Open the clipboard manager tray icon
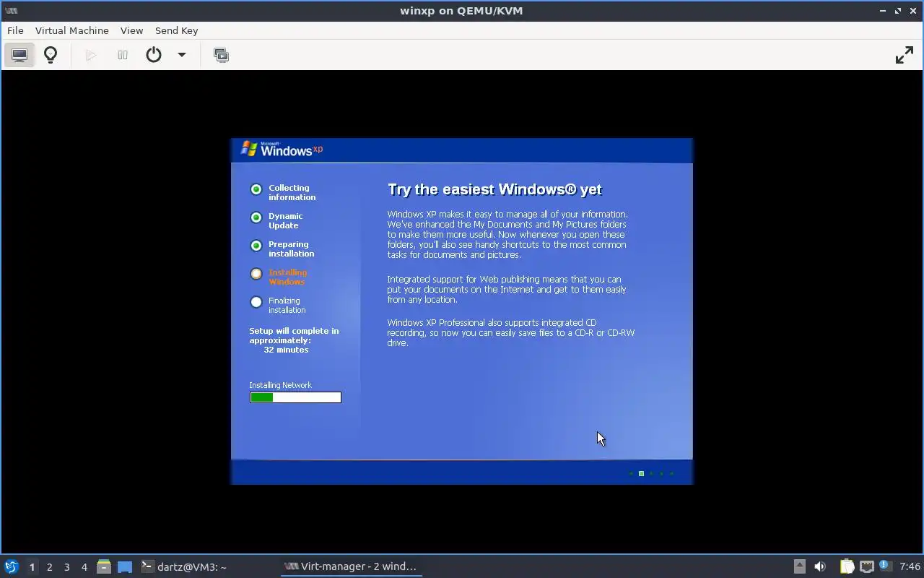Viewport: 924px width, 578px height. [847, 567]
